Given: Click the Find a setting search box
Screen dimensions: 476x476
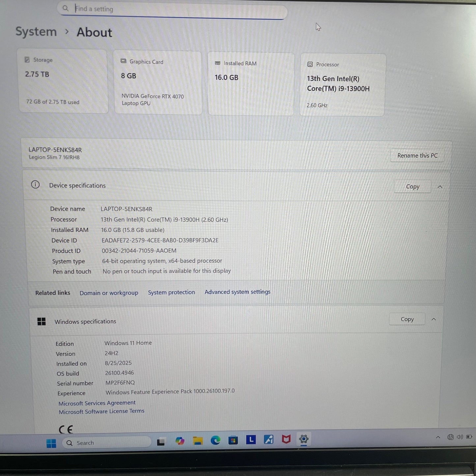Looking at the screenshot, I should click(x=172, y=10).
